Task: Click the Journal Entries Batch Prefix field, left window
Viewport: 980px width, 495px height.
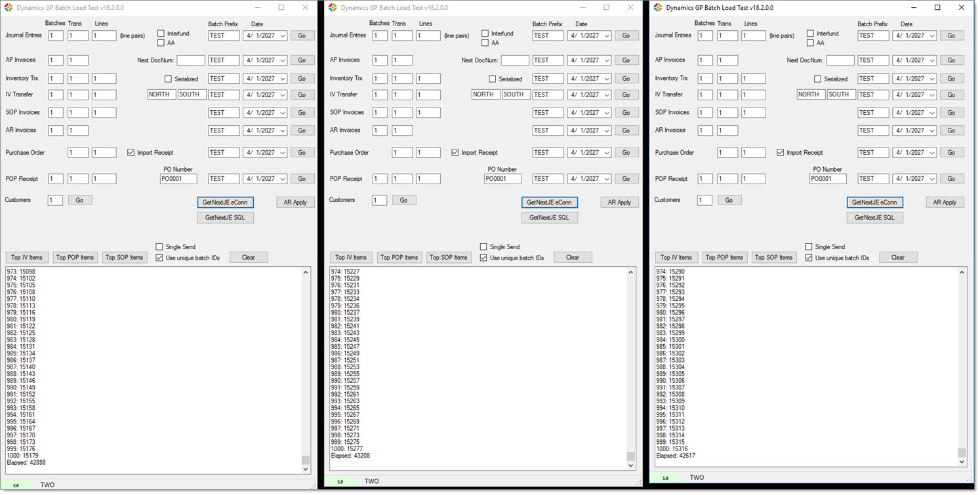Action: [x=224, y=36]
